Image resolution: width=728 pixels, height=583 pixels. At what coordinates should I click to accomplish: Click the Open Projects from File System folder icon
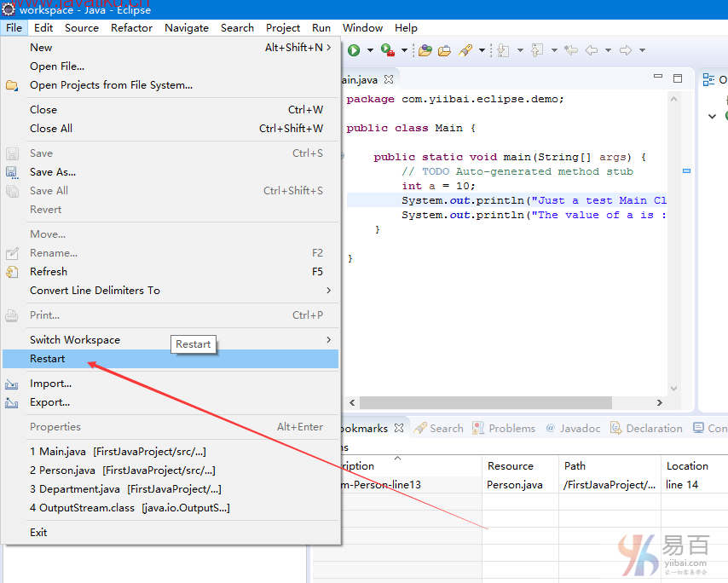click(12, 85)
